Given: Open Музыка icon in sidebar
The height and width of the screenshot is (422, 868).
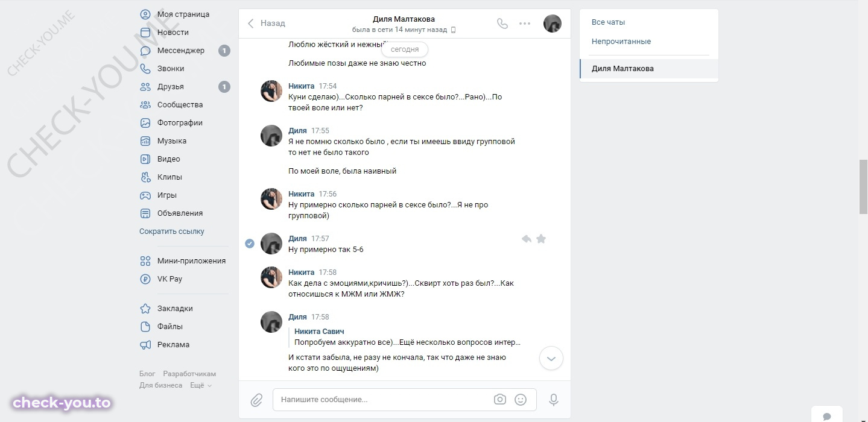Looking at the screenshot, I should pos(145,141).
